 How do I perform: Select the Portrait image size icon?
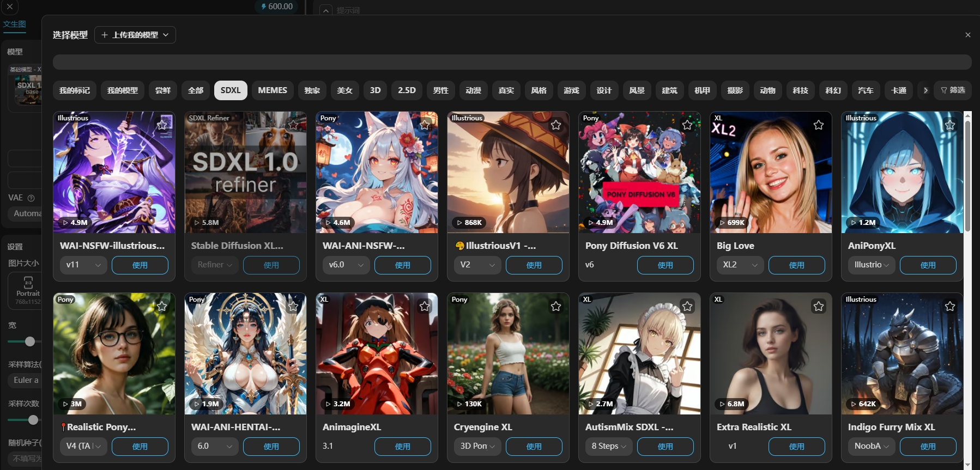(x=28, y=282)
